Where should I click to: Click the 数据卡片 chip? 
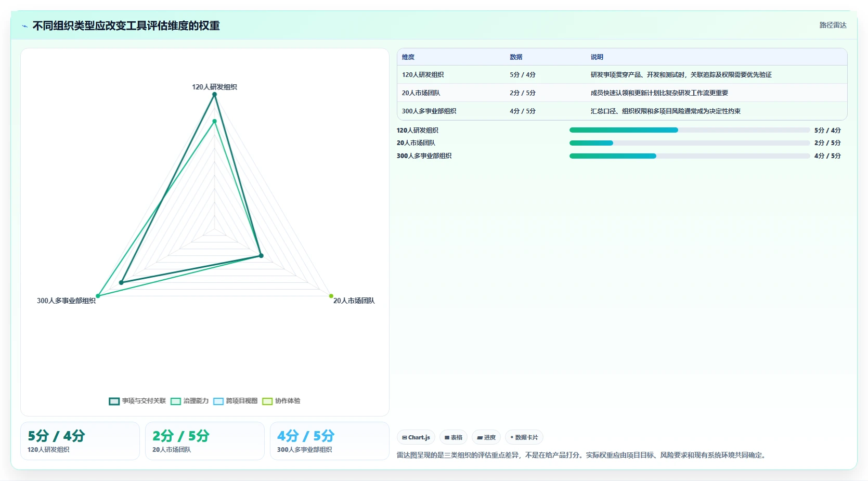pos(524,437)
